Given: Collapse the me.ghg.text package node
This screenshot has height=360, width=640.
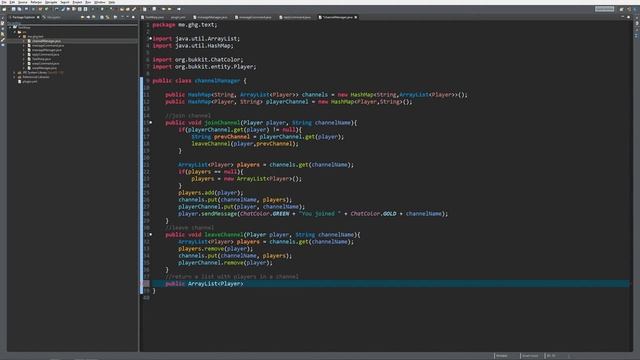Looking at the screenshot, I should tap(19, 36).
